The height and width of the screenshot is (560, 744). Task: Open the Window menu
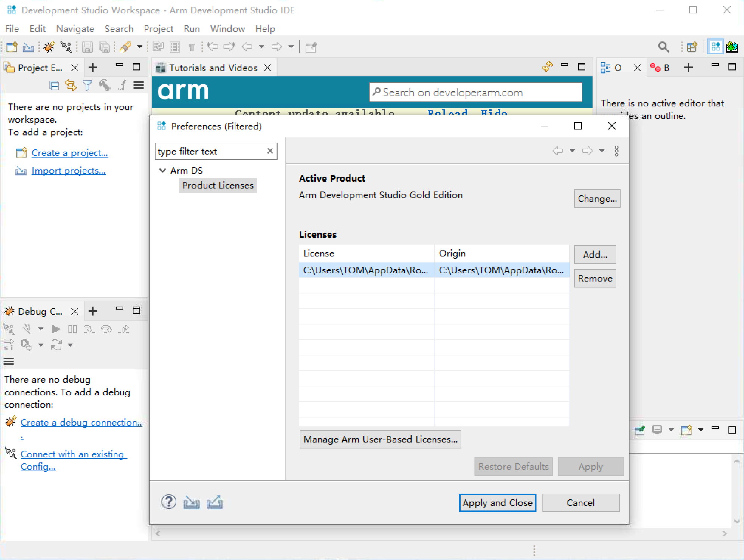(227, 29)
